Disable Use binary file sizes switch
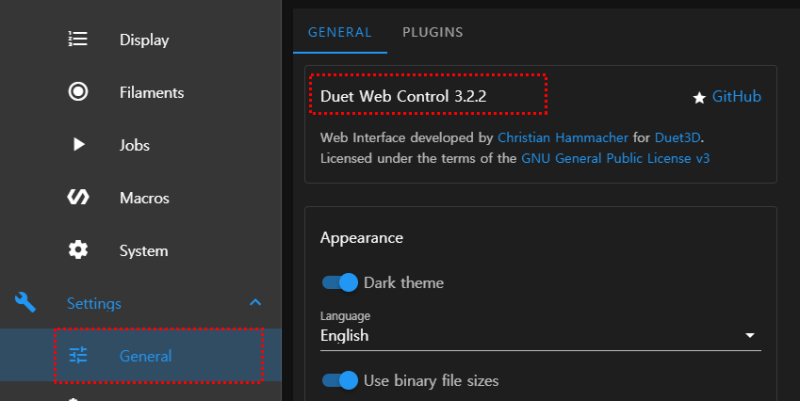Viewport: 800px width, 401px height. (x=340, y=380)
